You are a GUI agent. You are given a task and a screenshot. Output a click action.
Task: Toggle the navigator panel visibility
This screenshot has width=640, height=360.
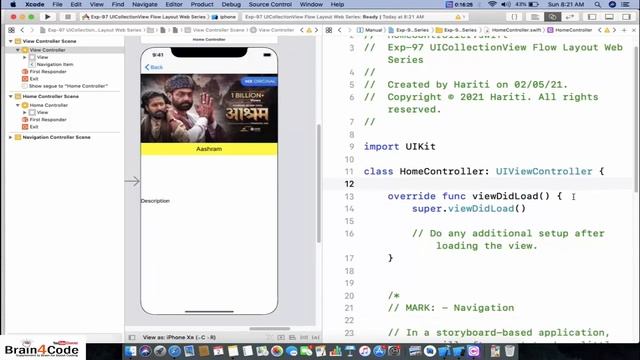click(591, 17)
